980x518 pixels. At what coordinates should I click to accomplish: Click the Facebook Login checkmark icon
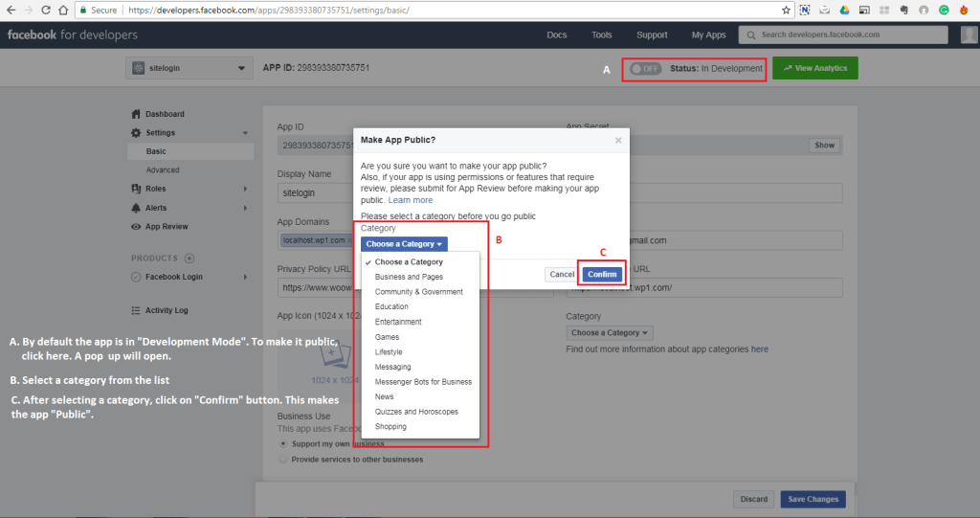coord(136,277)
